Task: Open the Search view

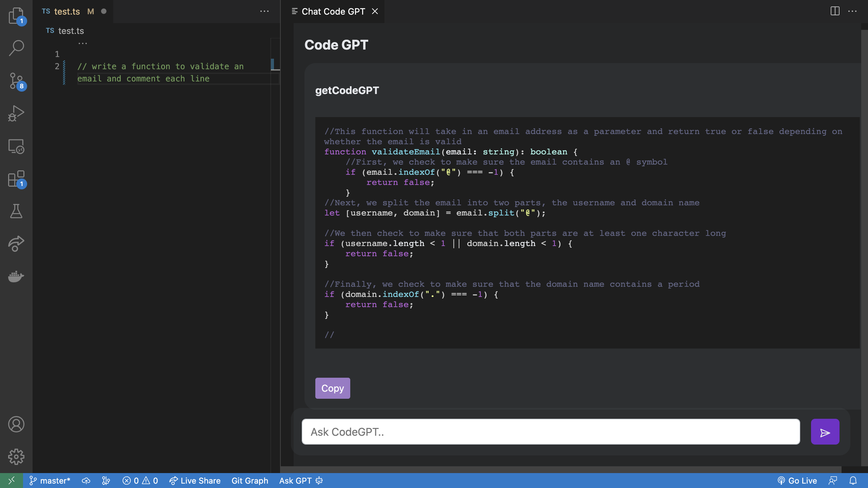Action: (x=16, y=48)
